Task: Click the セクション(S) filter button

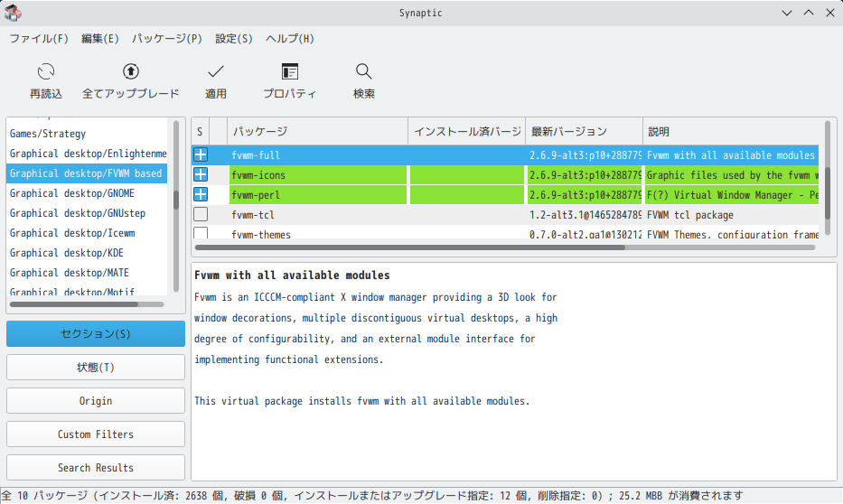Action: click(96, 333)
